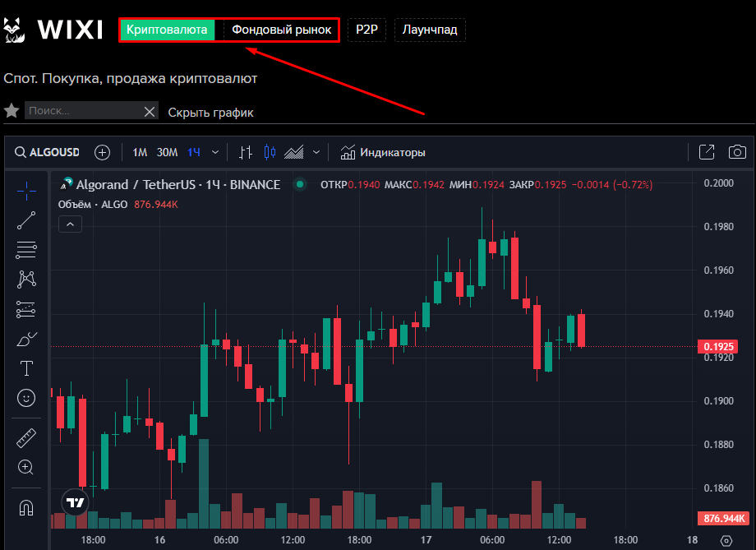The height and width of the screenshot is (550, 756).
Task: Activate the zoom in tool
Action: click(26, 467)
